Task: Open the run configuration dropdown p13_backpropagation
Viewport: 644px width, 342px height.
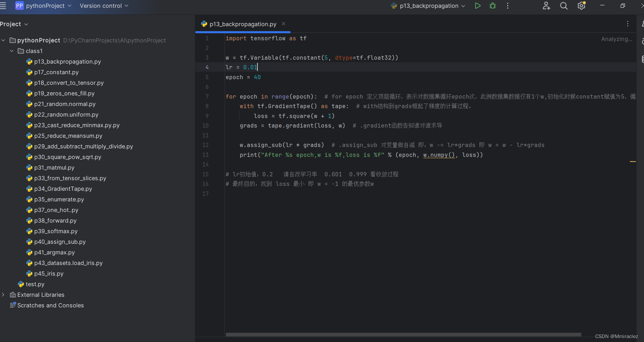Action: tap(428, 6)
